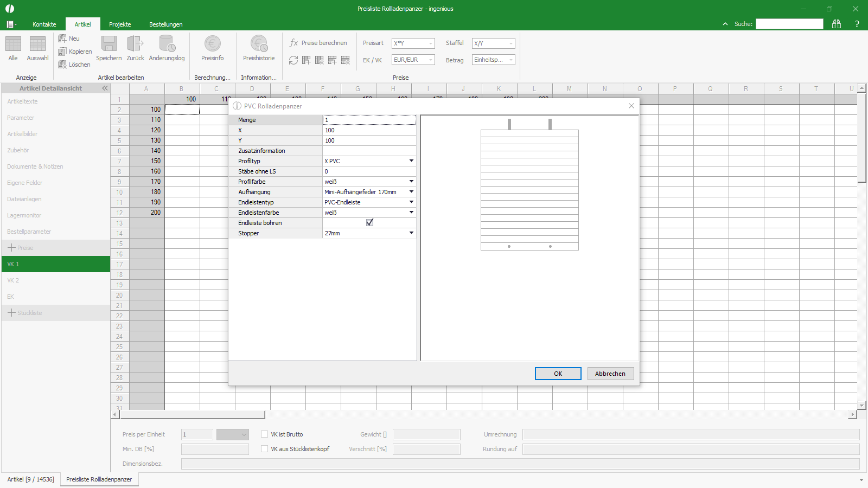
Task: Click the Neu article icon
Action: coord(62,38)
